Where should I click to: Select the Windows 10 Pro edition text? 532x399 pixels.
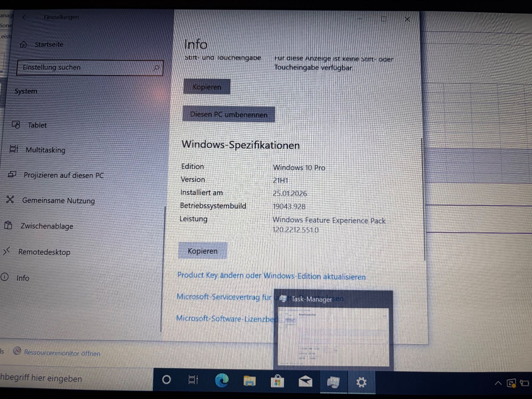[299, 168]
